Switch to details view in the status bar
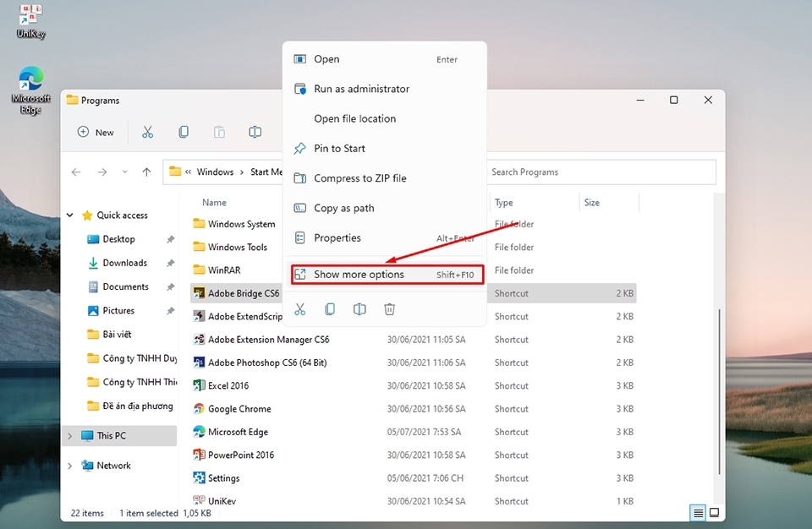The width and height of the screenshot is (812, 529). [x=697, y=512]
